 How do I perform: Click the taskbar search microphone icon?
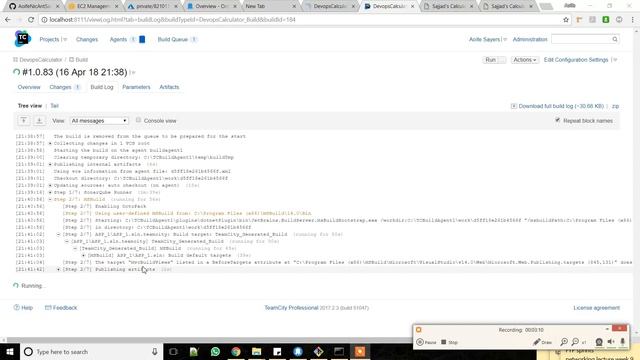click(155, 351)
